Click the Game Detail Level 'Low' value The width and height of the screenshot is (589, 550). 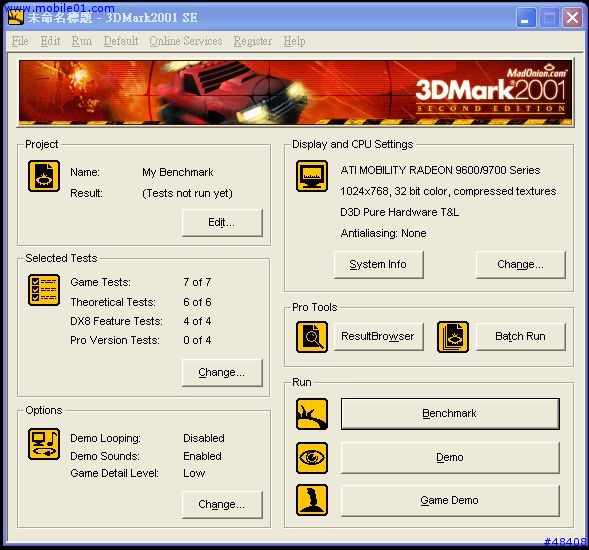tap(194, 473)
